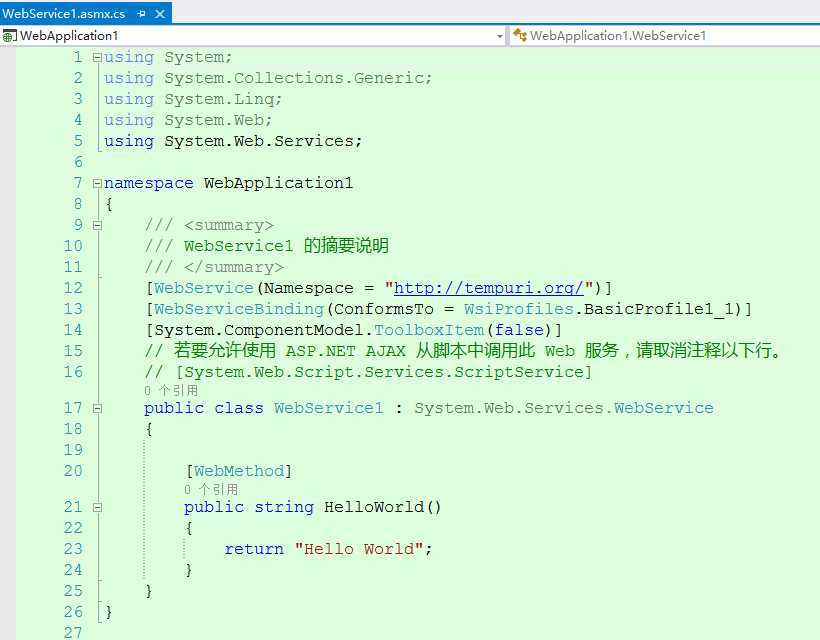The image size is (820, 640).
Task: Click the ToolboxItem attribute text
Action: click(429, 330)
